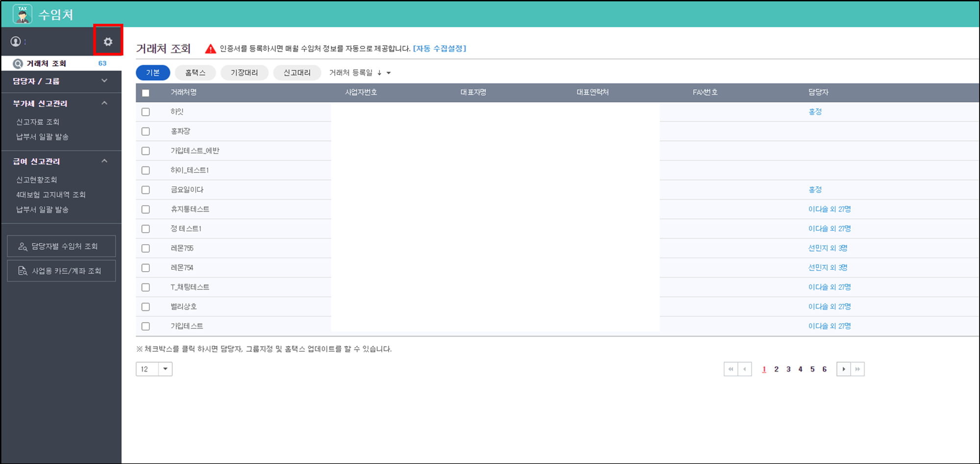Check the box for 레몬755 row
Screen dimensions: 980x464
coord(146,248)
